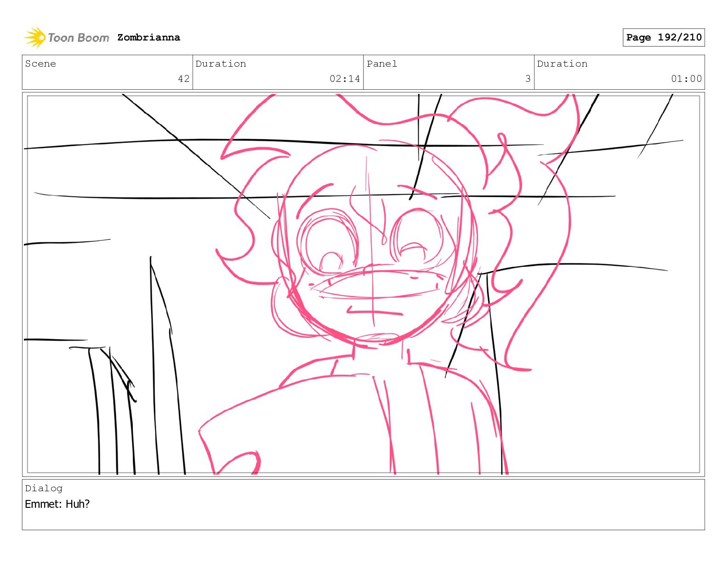
Task: Select the Panel label
Action: click(x=382, y=63)
